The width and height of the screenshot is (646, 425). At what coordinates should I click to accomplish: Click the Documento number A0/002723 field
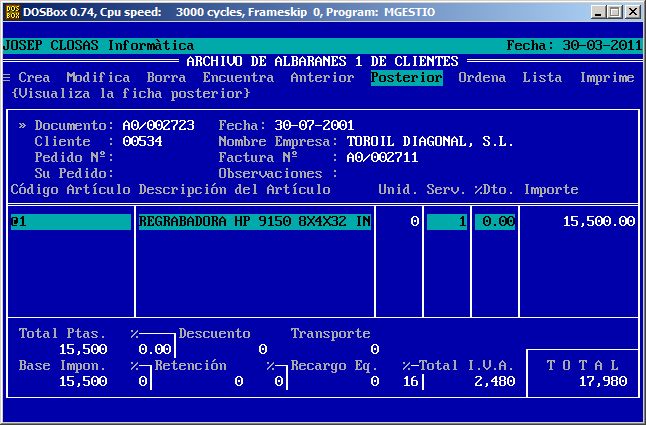coord(158,126)
